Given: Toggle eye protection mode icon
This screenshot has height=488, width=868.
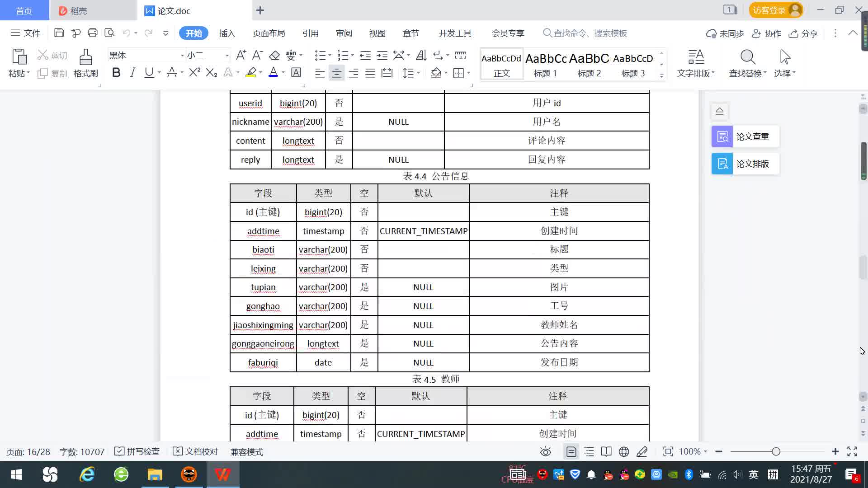Looking at the screenshot, I should coord(545,451).
